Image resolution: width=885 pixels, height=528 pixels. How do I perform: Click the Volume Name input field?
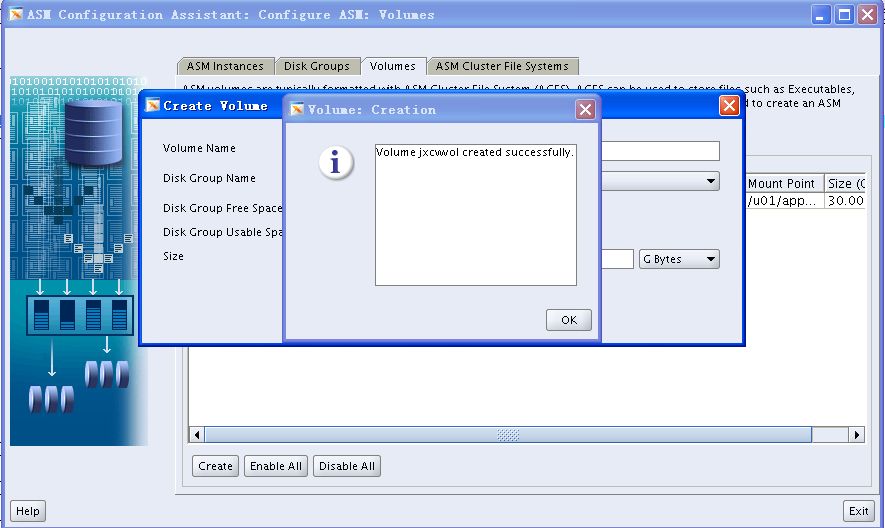[660, 151]
